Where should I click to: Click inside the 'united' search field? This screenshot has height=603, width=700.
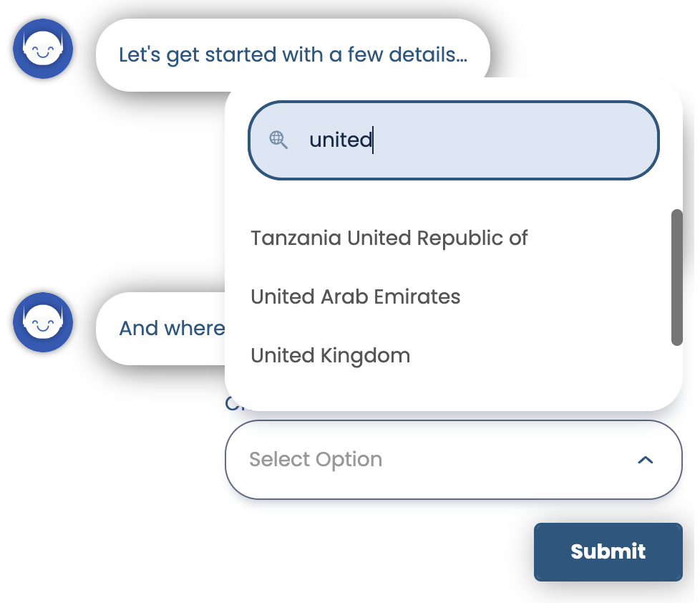[453, 140]
